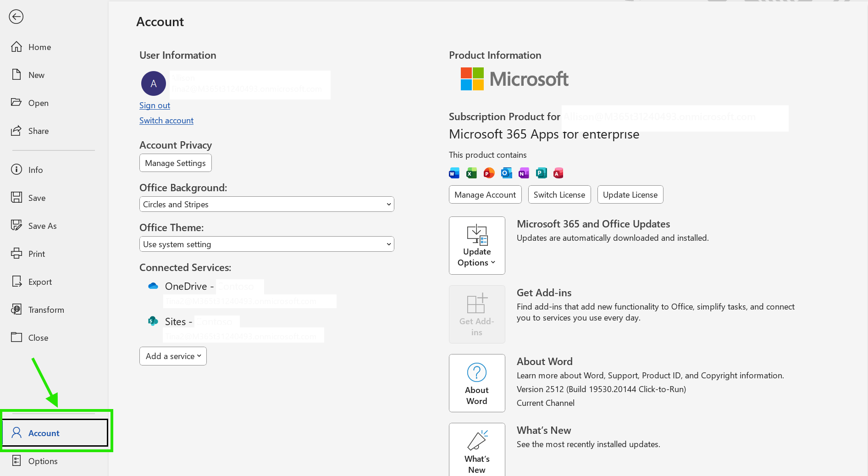Open the Export page
868x476 pixels.
click(x=54, y=282)
